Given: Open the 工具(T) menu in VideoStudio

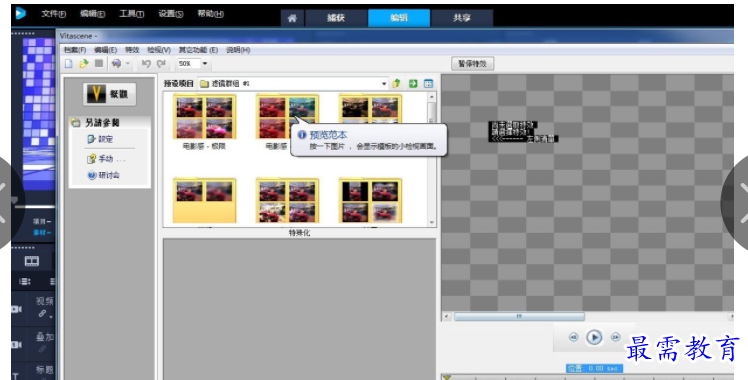Looking at the screenshot, I should [x=131, y=14].
